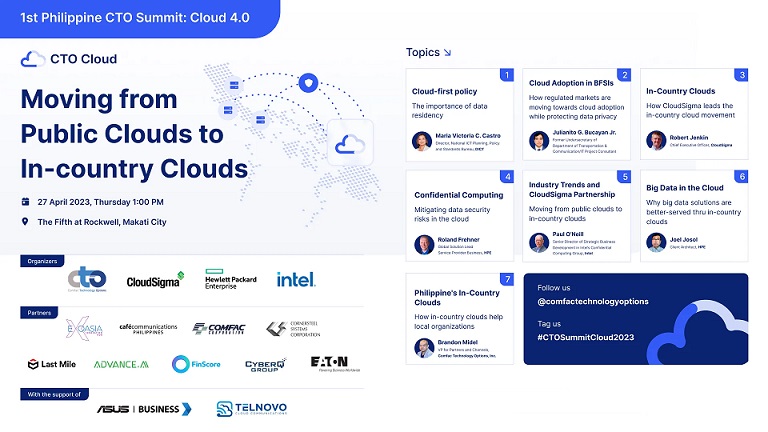
Task: Click the Topics heading
Action: tap(423, 52)
